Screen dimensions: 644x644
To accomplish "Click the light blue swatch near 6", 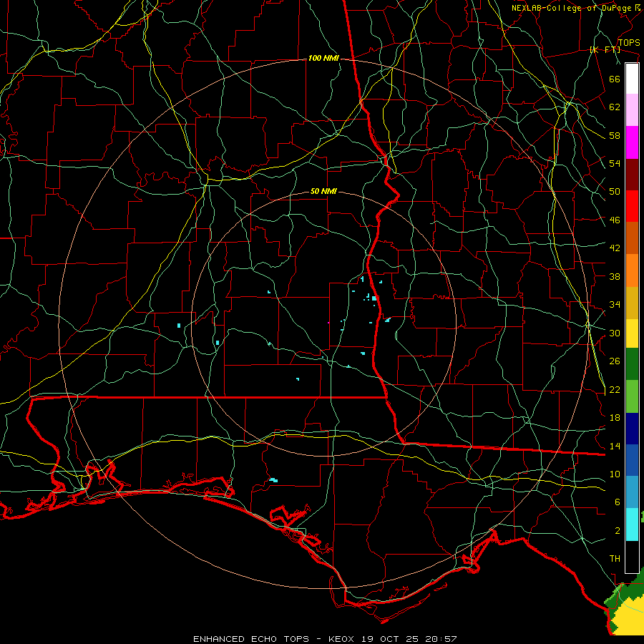I will [632, 492].
